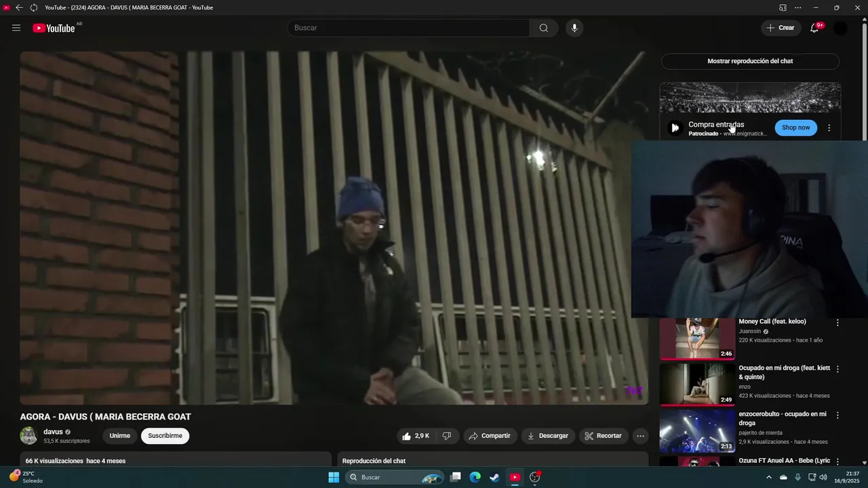Open the weather widget showing 25°C Soleado
Image resolution: width=868 pixels, height=488 pixels.
click(x=26, y=477)
